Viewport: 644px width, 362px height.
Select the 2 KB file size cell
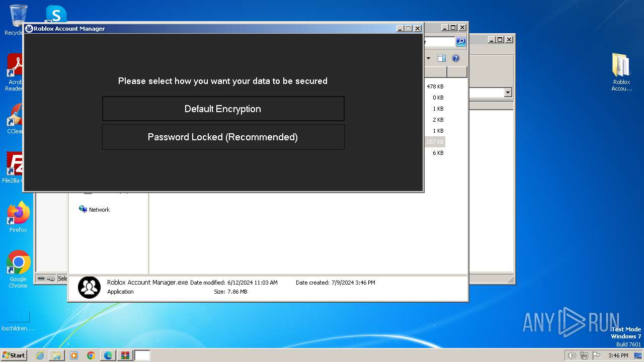click(438, 120)
